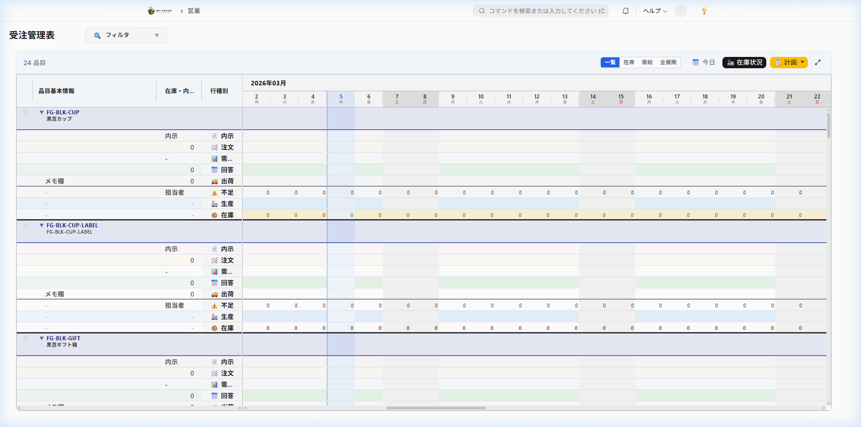Viewport: 868px width, 427px height.
Task: Click the 出荷 truck icon for FG-BLK-CUP
Action: [214, 182]
